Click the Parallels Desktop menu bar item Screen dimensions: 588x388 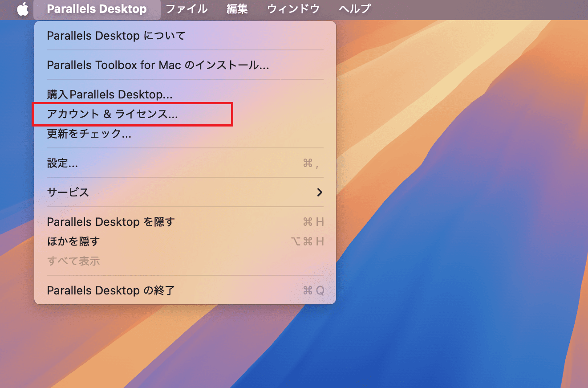(x=97, y=9)
